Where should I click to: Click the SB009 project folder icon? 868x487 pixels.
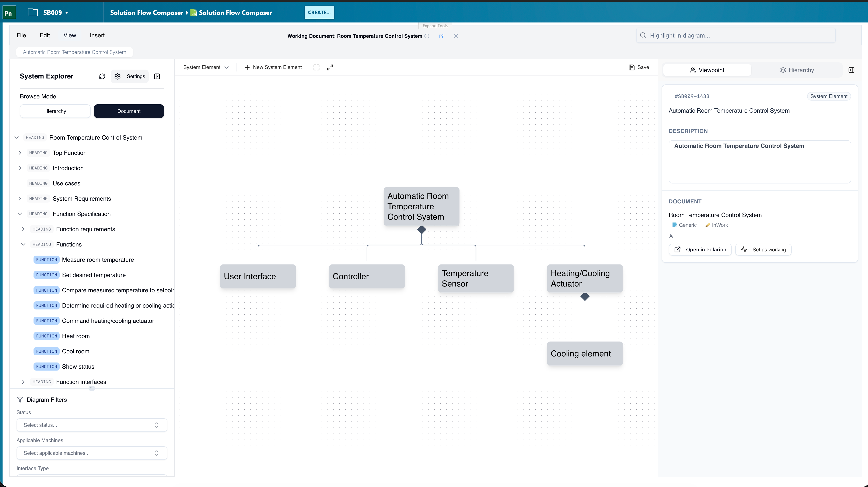(x=33, y=13)
